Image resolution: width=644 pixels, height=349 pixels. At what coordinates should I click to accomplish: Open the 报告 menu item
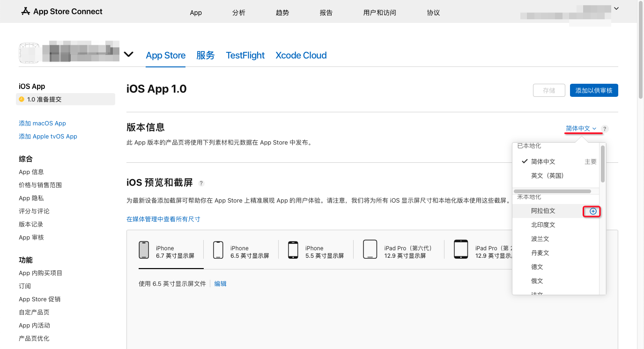[x=326, y=13]
